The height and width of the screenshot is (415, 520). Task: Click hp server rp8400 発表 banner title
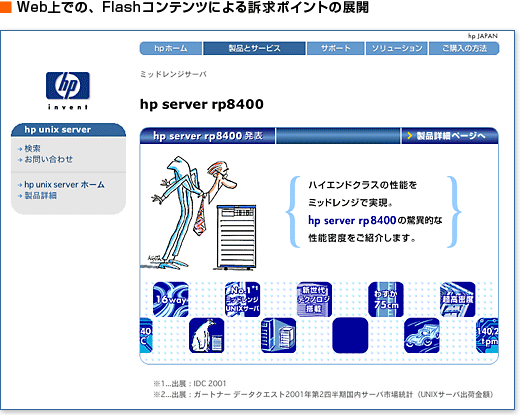coord(208,136)
